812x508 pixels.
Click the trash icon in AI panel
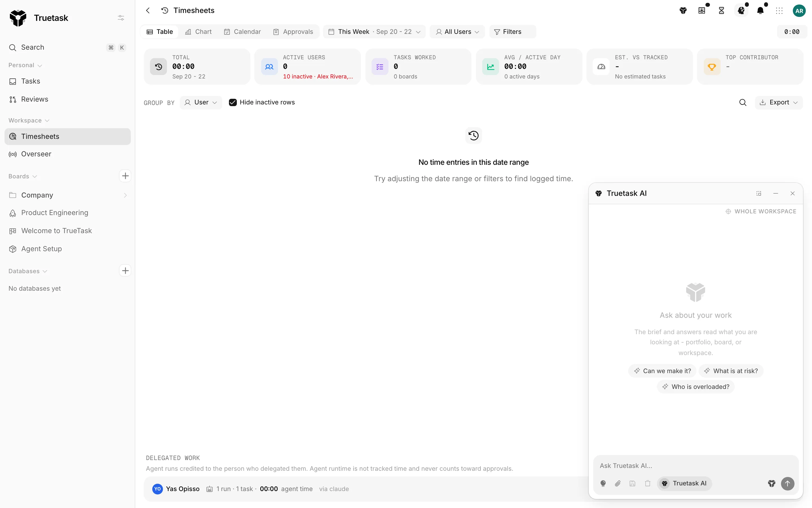[648, 483]
